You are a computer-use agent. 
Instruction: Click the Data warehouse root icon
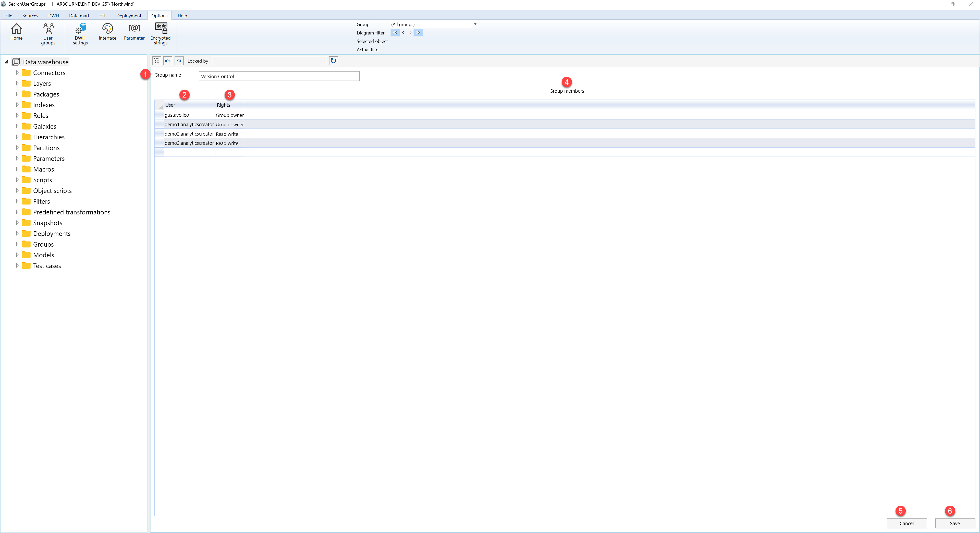point(16,62)
